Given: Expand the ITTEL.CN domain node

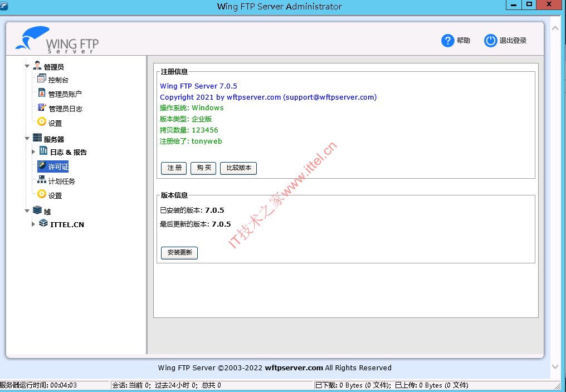Looking at the screenshot, I should (33, 224).
